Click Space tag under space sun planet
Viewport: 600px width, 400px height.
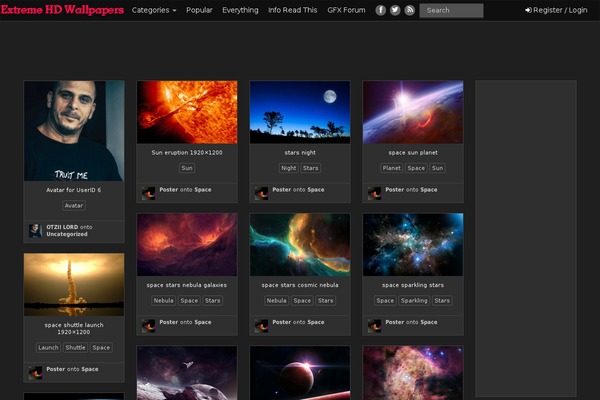416,168
